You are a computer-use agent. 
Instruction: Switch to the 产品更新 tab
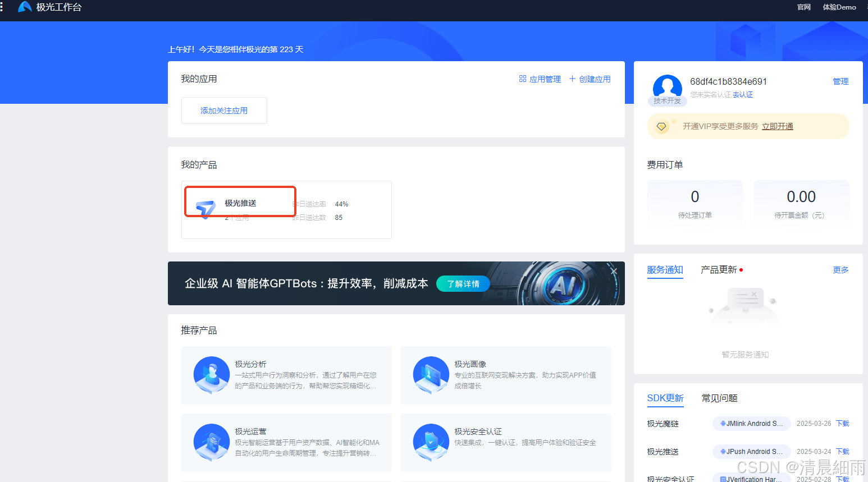(719, 270)
